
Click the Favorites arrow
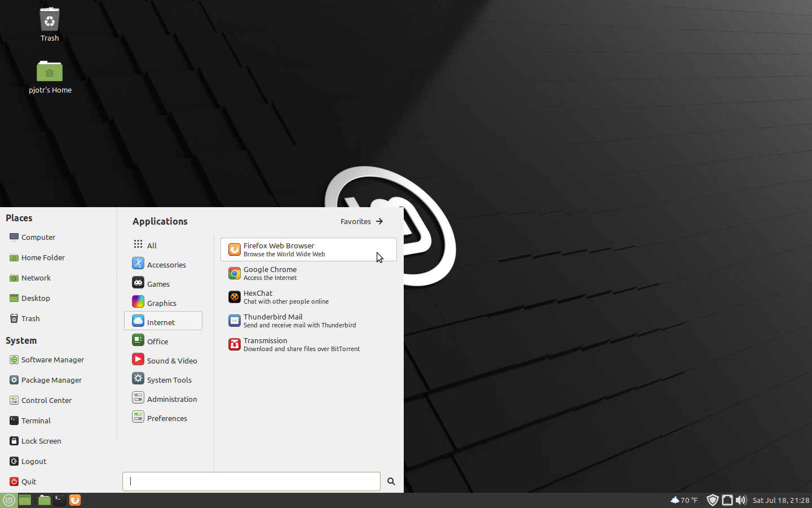[x=361, y=221]
